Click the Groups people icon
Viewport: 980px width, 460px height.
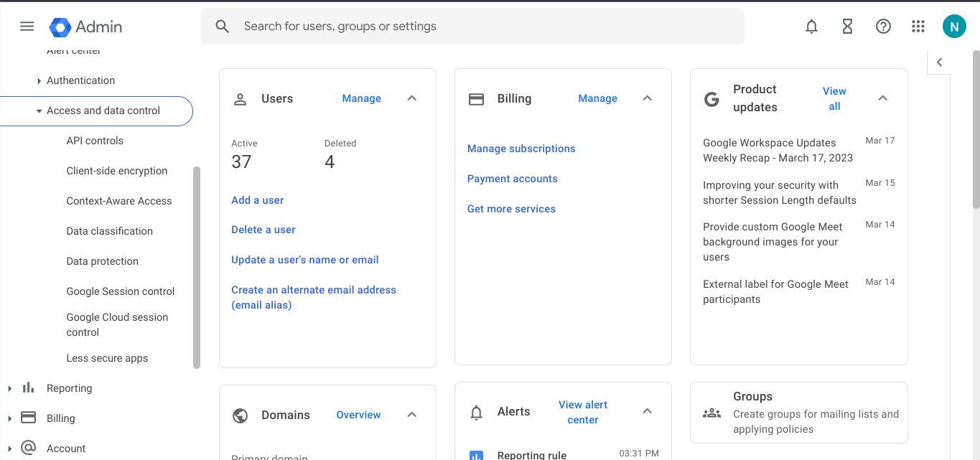711,413
